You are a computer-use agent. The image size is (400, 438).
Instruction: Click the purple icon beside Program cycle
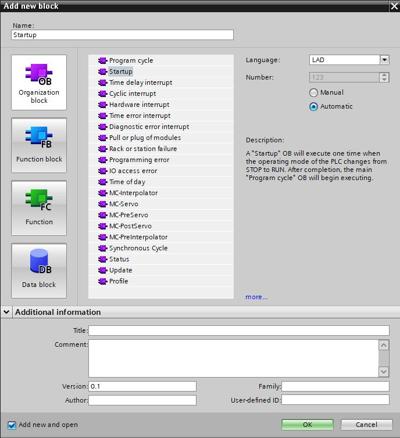102,61
